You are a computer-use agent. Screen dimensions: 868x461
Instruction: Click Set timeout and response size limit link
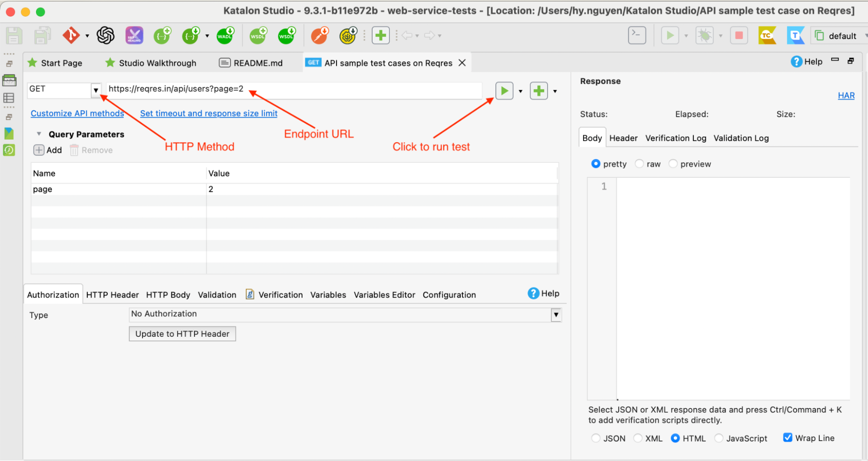tap(208, 113)
